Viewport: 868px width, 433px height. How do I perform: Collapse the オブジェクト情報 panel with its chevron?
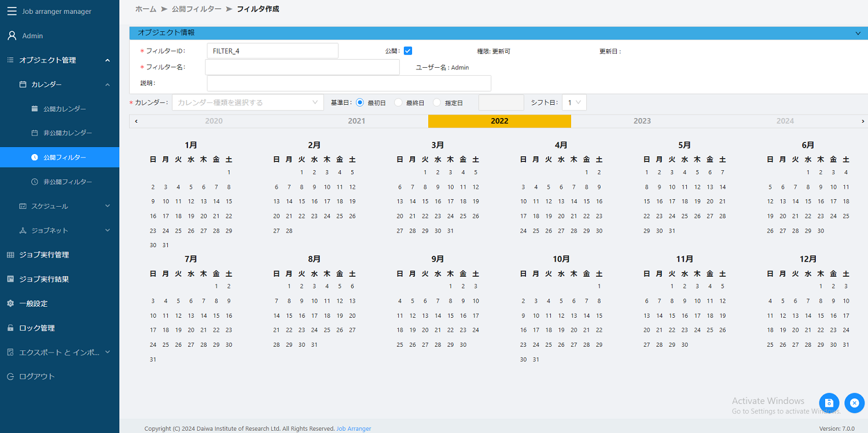858,33
